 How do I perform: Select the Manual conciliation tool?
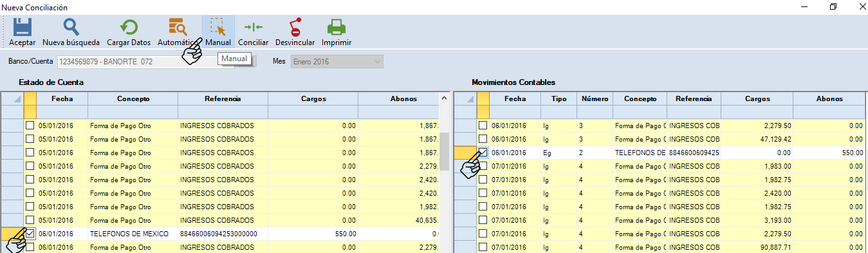pyautogui.click(x=218, y=32)
